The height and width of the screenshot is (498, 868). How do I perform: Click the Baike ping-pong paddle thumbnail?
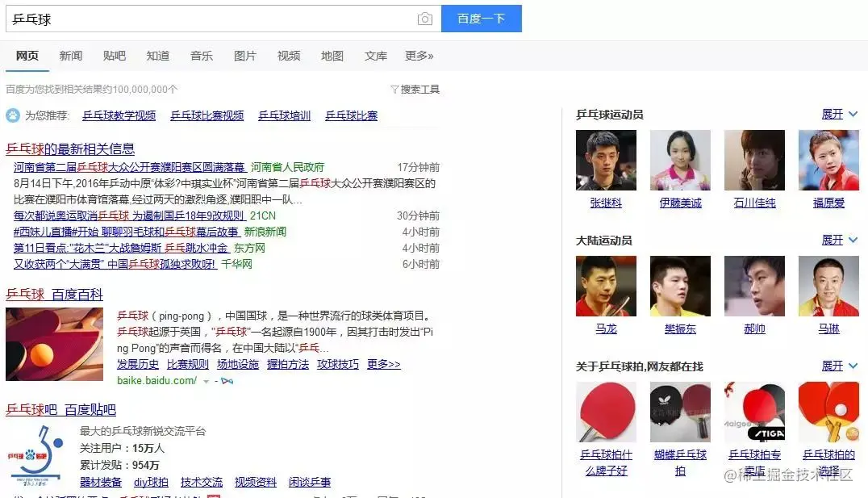coord(54,344)
